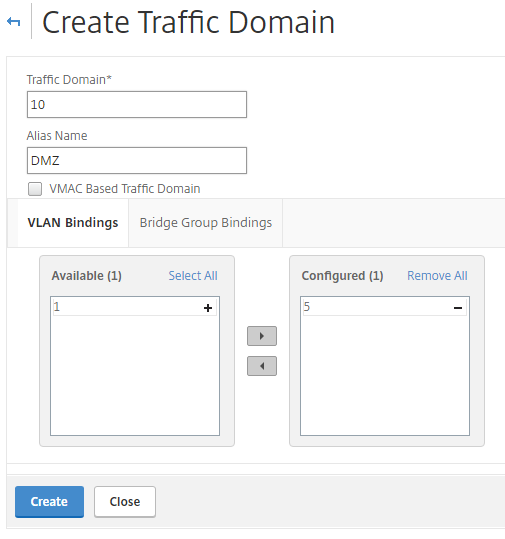
Task: Click the VMAC Based Traffic Domain label
Action: 125,189
